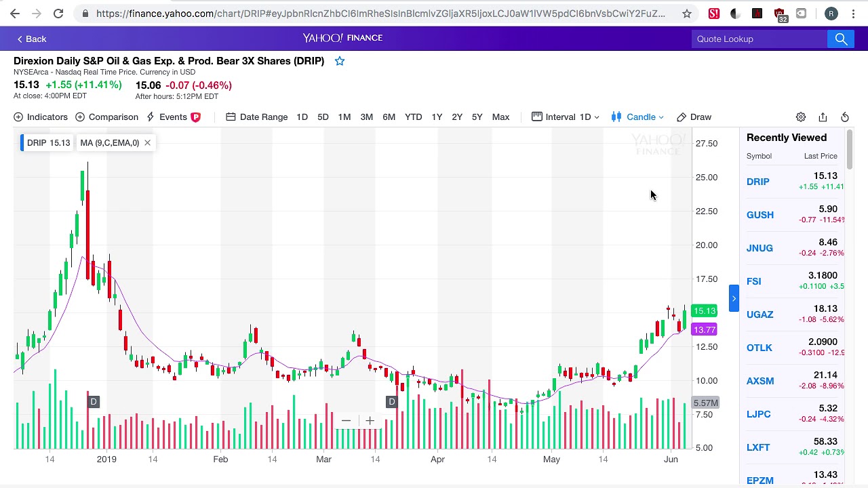Image resolution: width=868 pixels, height=488 pixels.
Task: Remove the MA (9,C,EMA,0) indicator
Action: pos(147,143)
